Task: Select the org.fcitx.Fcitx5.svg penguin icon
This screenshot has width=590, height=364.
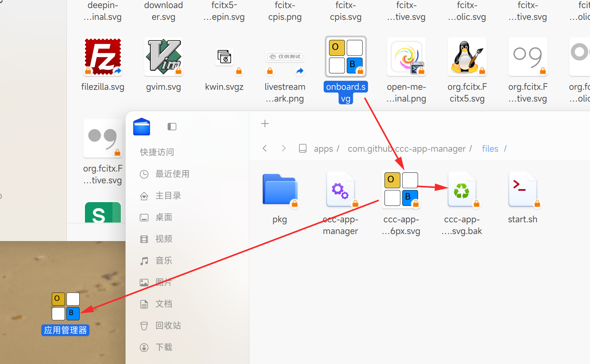Action: (x=467, y=57)
